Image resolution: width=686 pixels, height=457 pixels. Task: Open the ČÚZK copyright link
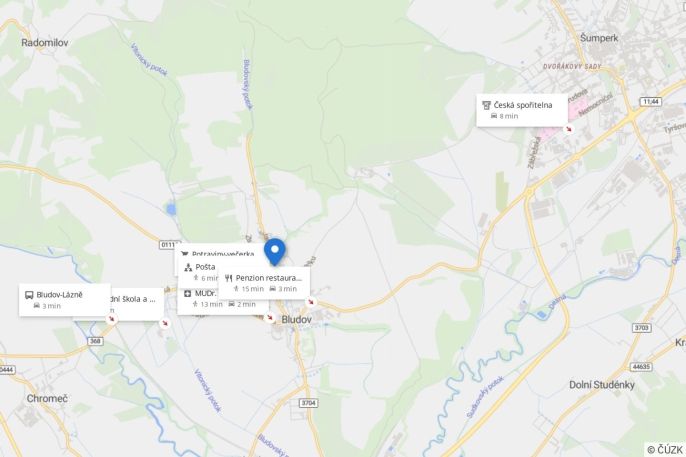(665, 450)
